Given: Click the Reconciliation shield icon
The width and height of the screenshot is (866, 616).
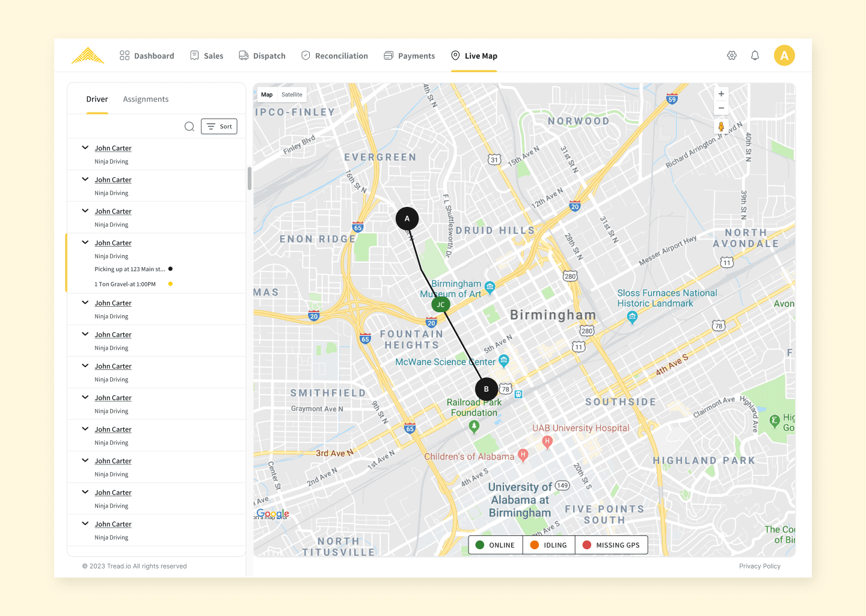Looking at the screenshot, I should tap(306, 55).
